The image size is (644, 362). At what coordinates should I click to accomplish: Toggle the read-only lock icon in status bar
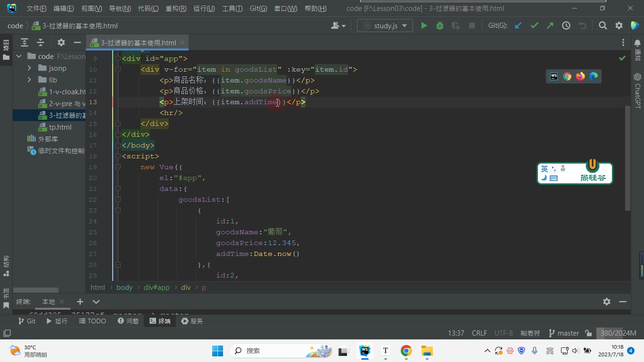pyautogui.click(x=588, y=333)
